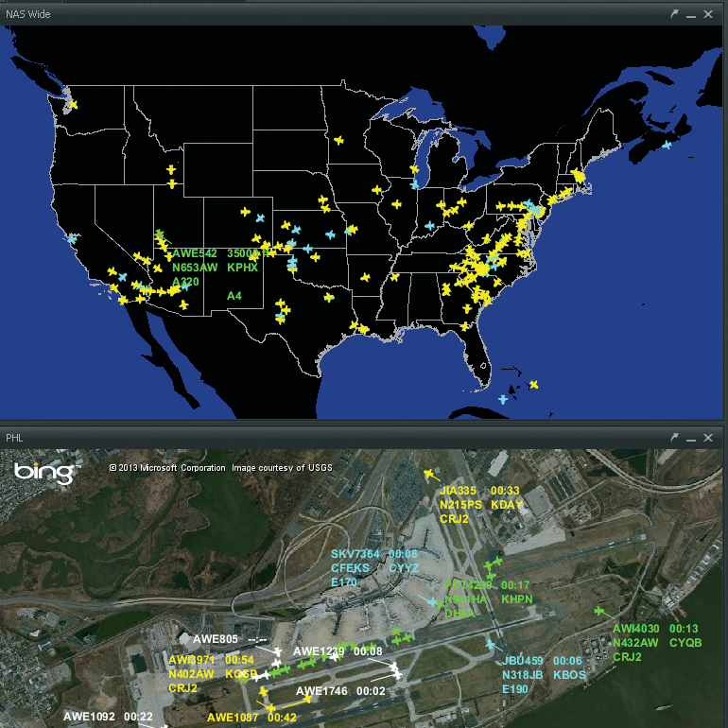728x728 pixels.
Task: Select the yellow aircraft over Minnesota
Action: click(338, 140)
